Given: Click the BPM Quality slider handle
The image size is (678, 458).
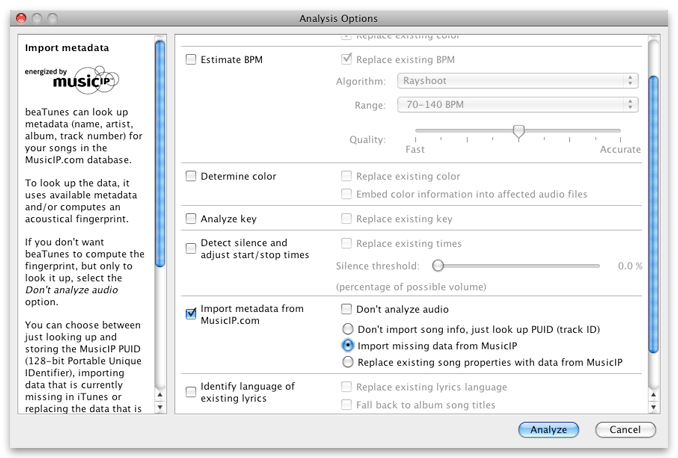Looking at the screenshot, I should pyautogui.click(x=518, y=131).
